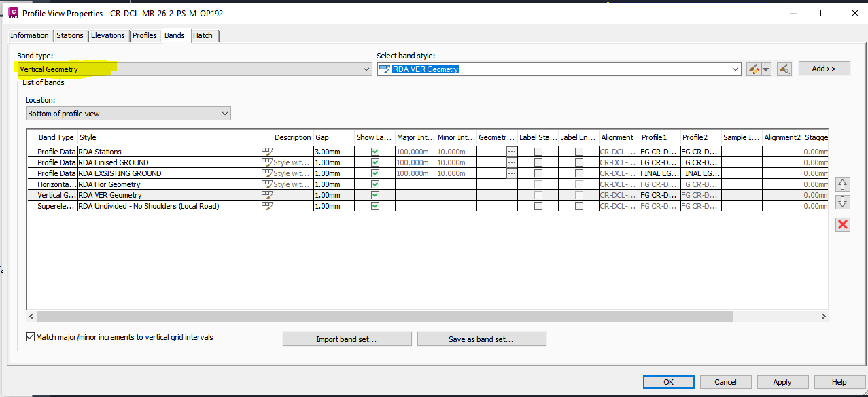Expand the Select band style dropdown

click(735, 69)
